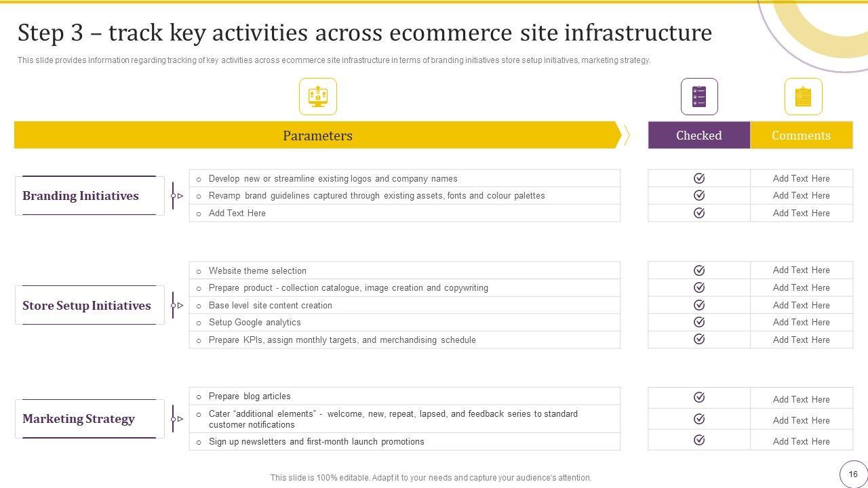Click slide number 16 circle
This screenshot has width=868, height=488.
pos(853,474)
